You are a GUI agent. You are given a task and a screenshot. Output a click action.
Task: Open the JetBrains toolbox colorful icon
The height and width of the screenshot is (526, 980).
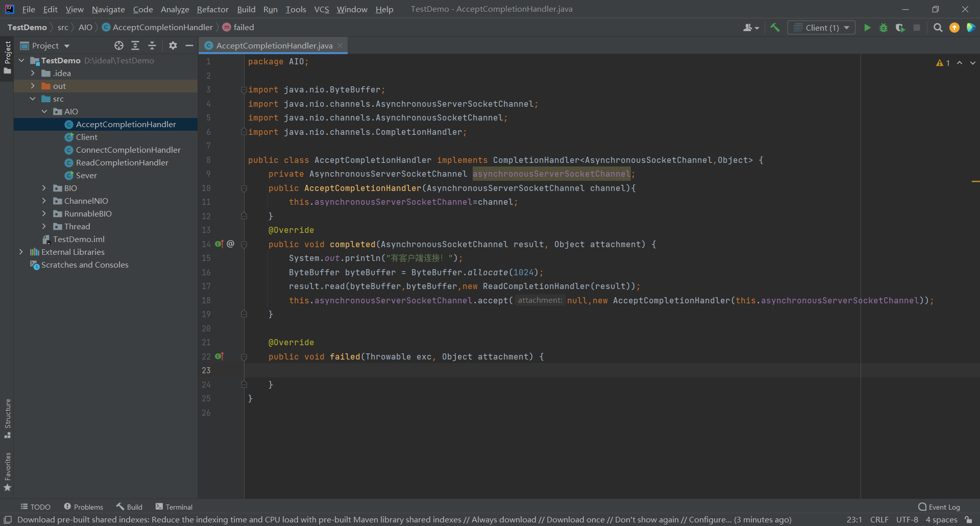(971, 28)
